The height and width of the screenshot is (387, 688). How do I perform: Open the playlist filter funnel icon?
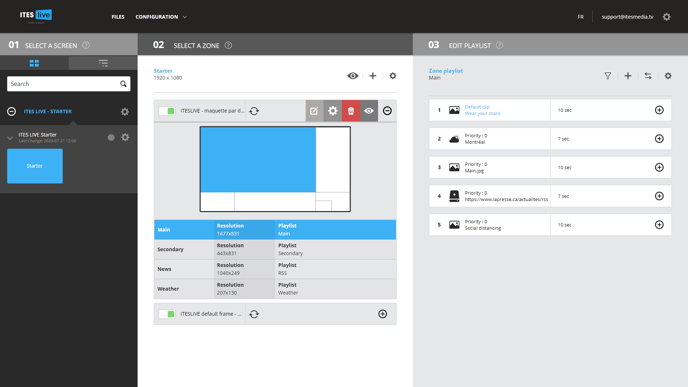click(x=608, y=76)
